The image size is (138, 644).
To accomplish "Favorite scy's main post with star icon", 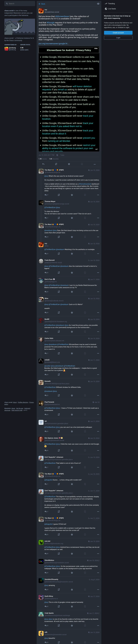I will tap(69, 164).
